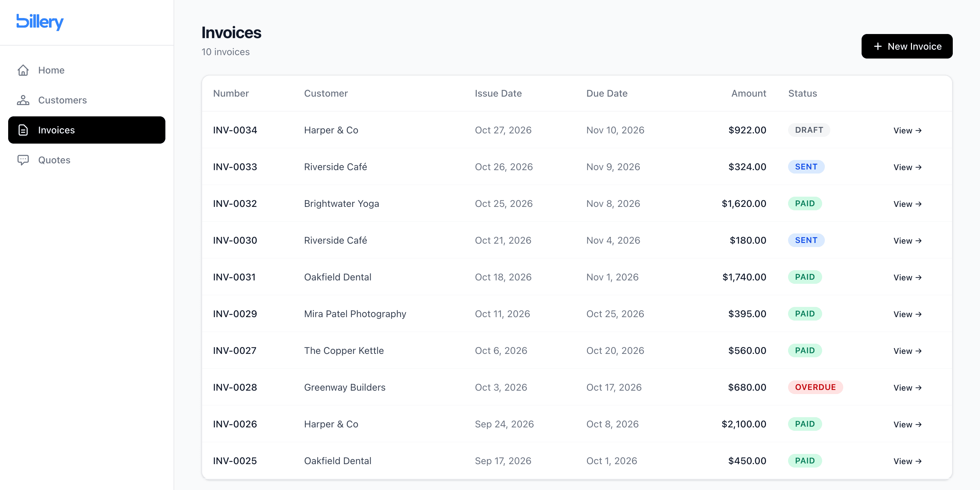Select Invoices in the sidebar

coord(87,130)
